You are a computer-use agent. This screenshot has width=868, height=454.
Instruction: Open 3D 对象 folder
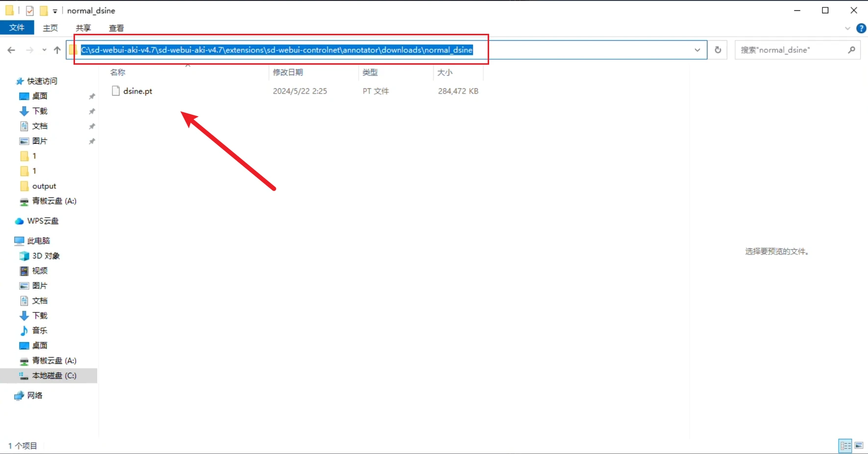point(46,256)
